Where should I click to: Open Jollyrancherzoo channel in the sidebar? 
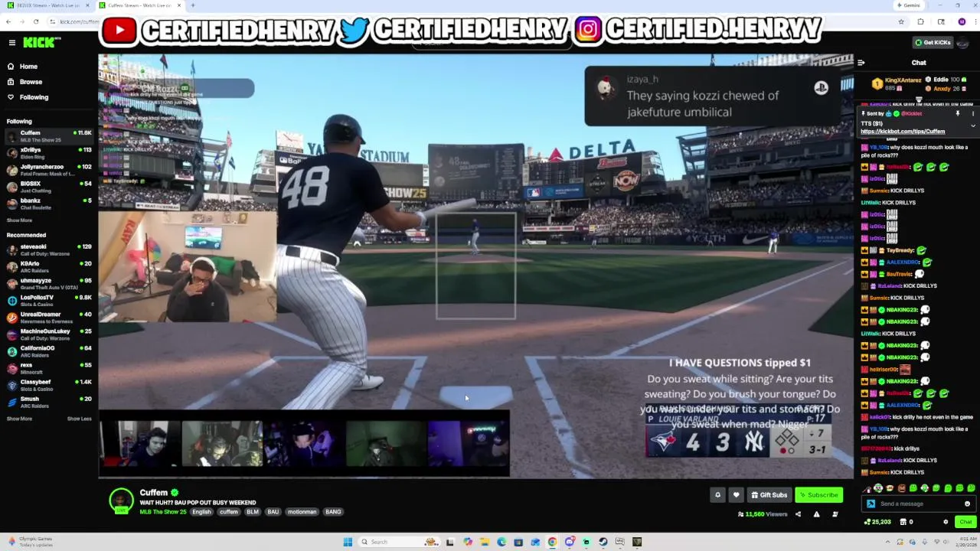49,170
